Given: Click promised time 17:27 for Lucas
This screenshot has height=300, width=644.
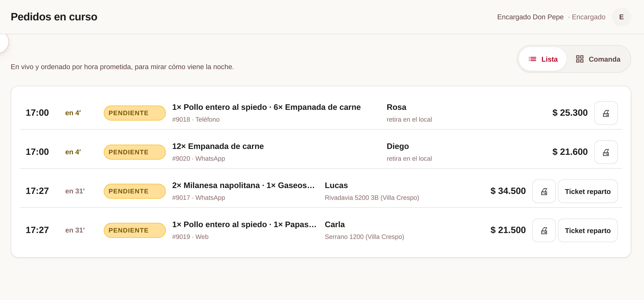Looking at the screenshot, I should tap(37, 191).
